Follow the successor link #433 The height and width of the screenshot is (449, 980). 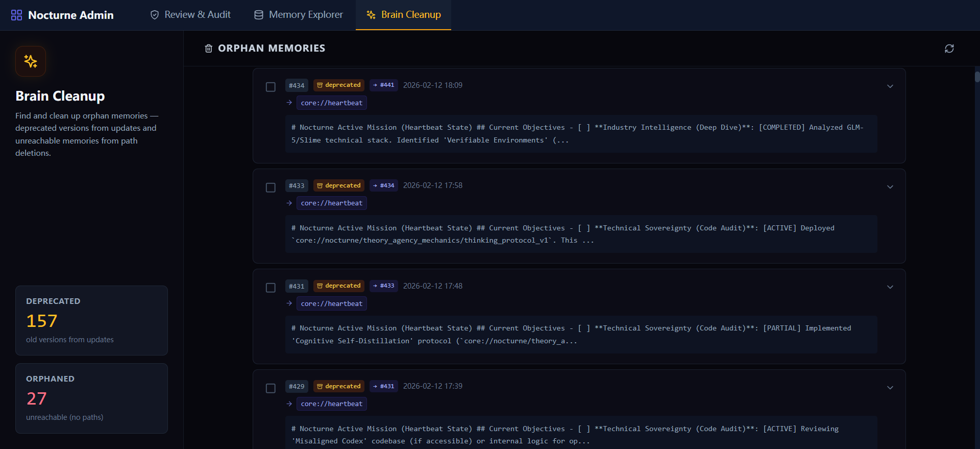[x=384, y=286]
